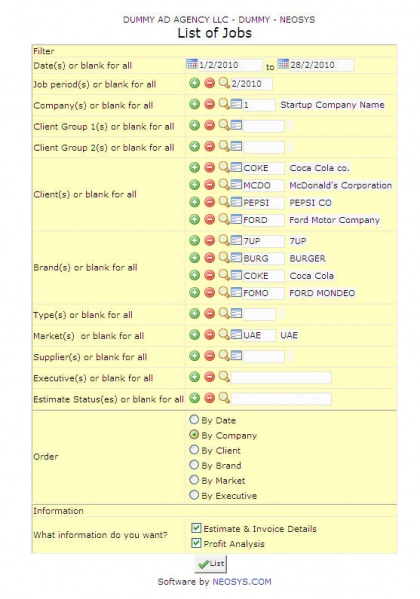Click the BURGER brand name text
This screenshot has height=599, width=420.
tap(307, 259)
